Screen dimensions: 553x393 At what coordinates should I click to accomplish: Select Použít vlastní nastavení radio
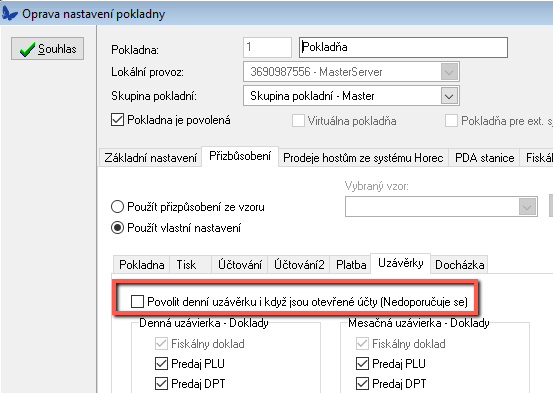(x=117, y=228)
